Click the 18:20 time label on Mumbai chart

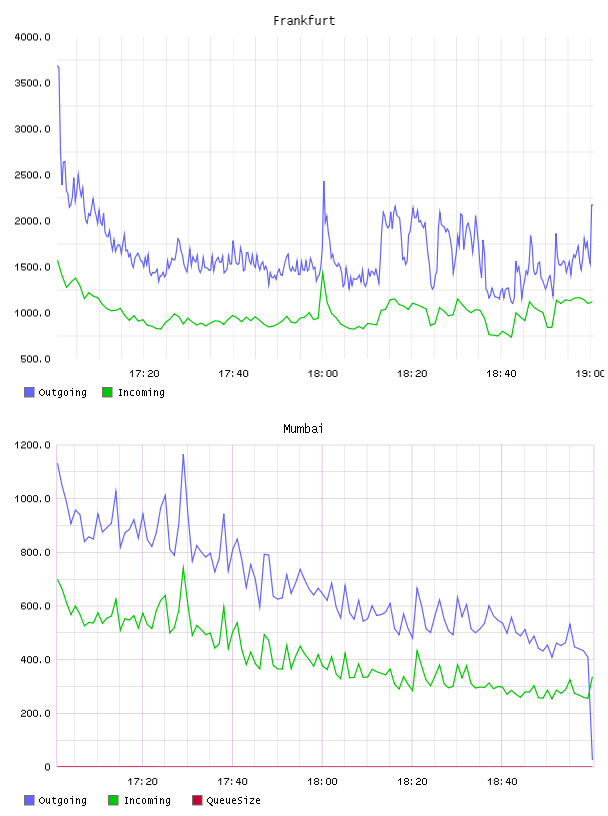(412, 782)
